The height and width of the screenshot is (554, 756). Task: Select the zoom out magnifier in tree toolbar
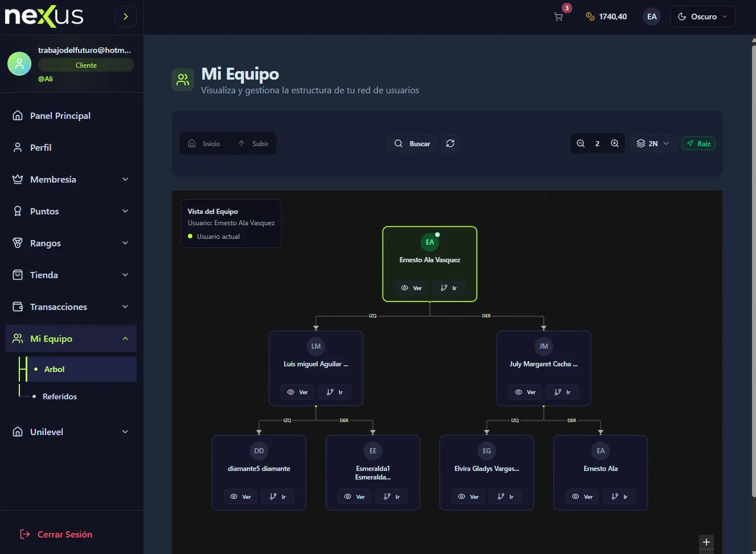(580, 143)
